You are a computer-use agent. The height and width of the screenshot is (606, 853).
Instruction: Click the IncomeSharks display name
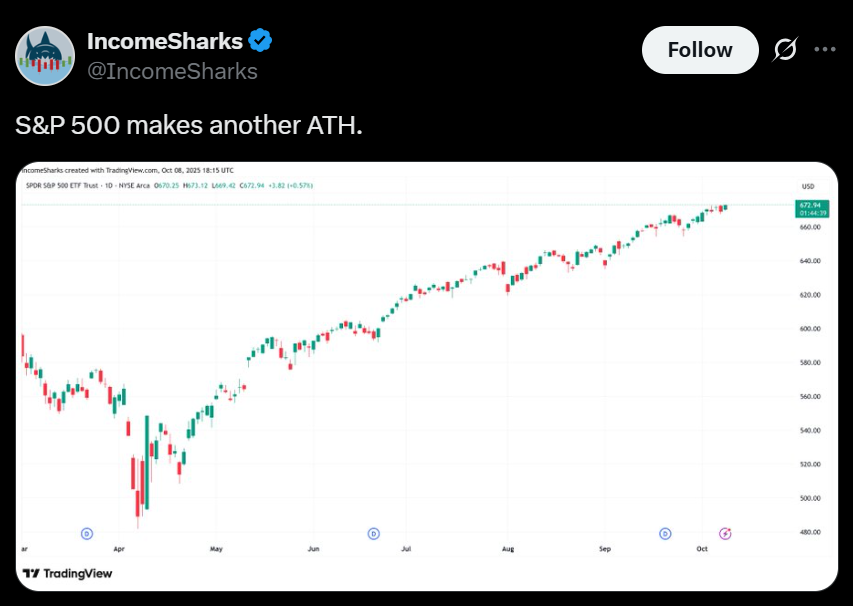coord(165,41)
